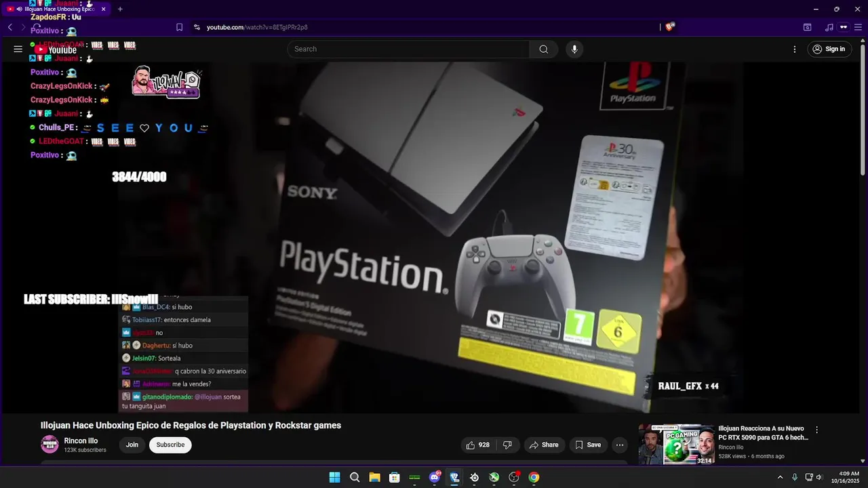Open Windows taskbar search
The height and width of the screenshot is (488, 868).
(x=355, y=477)
